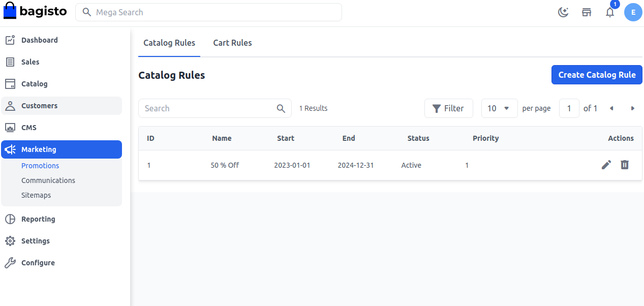Edit the 50 % Off rule
Image resolution: width=644 pixels, height=306 pixels.
(x=606, y=165)
